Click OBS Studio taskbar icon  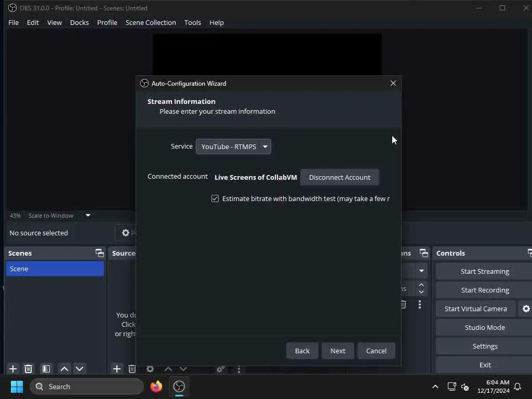(179, 387)
